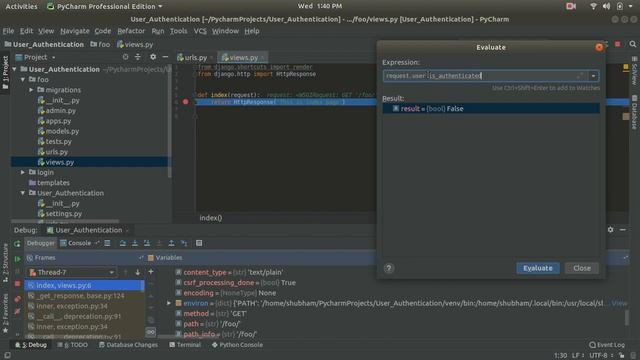
Task: Click the Close button in Evaluate dialog
Action: [x=582, y=268]
